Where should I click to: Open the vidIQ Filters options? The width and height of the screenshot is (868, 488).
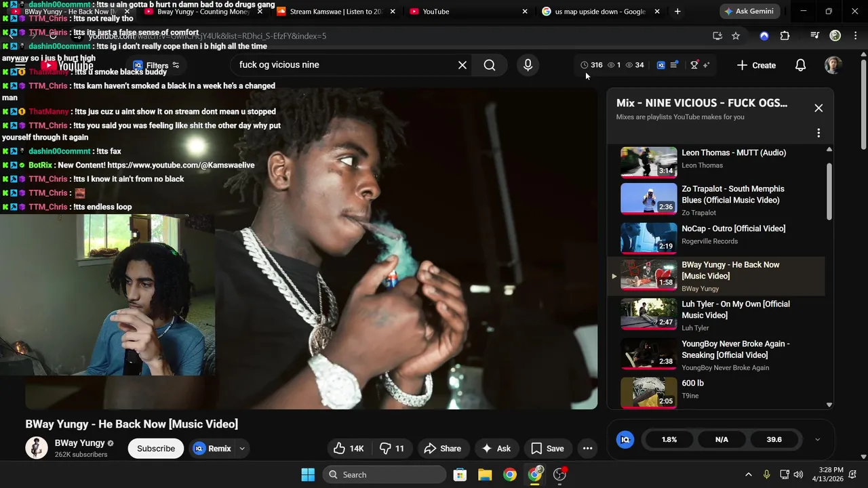(156, 66)
